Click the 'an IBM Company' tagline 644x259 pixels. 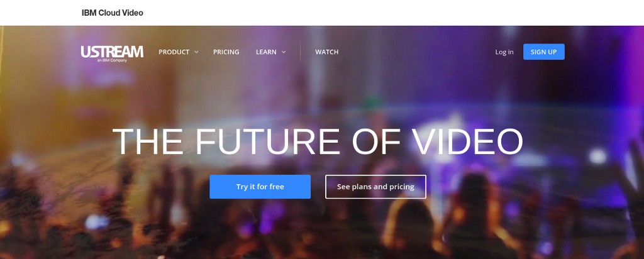pos(112,60)
